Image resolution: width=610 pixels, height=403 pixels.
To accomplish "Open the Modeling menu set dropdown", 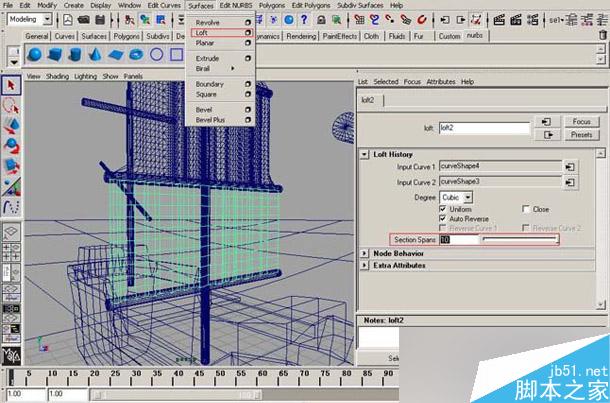I will point(30,19).
